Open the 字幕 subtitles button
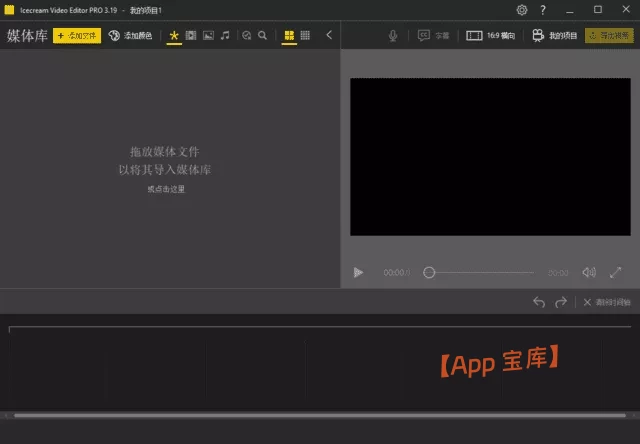This screenshot has width=640, height=444. (433, 36)
